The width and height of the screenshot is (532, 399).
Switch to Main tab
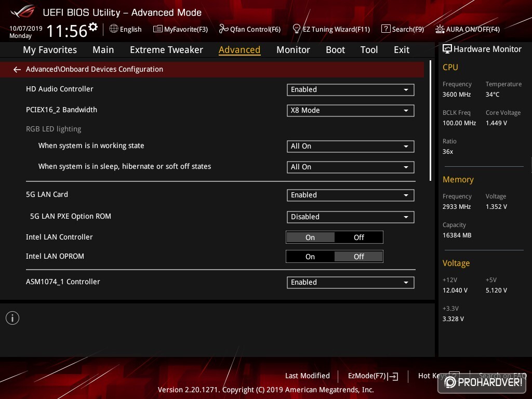[103, 50]
